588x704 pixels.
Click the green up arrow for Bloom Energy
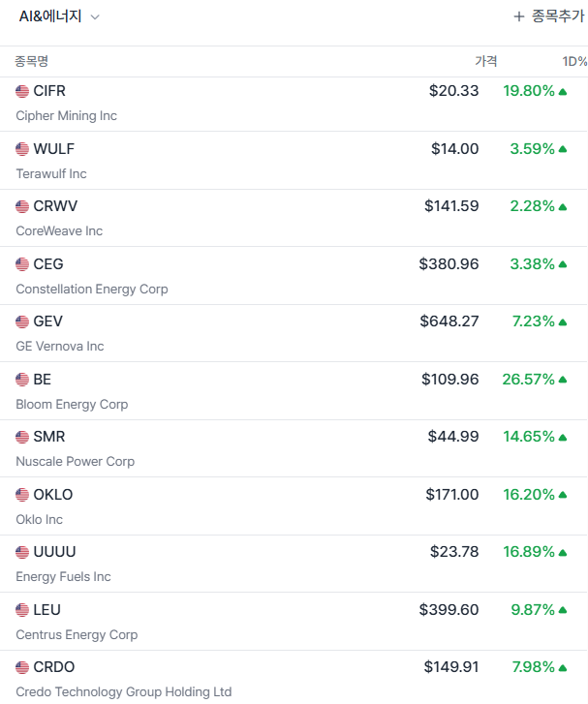[x=563, y=380]
